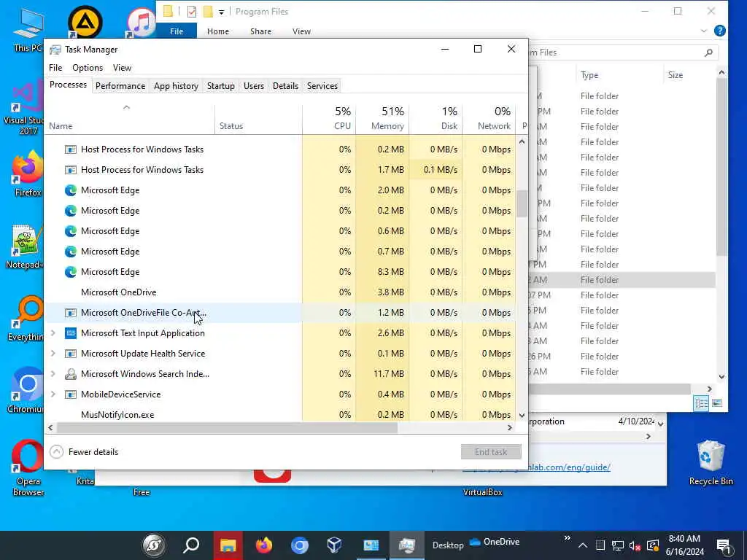The width and height of the screenshot is (747, 560).
Task: Click Task Manager horizontal scrollbar thumb
Action: [227, 427]
